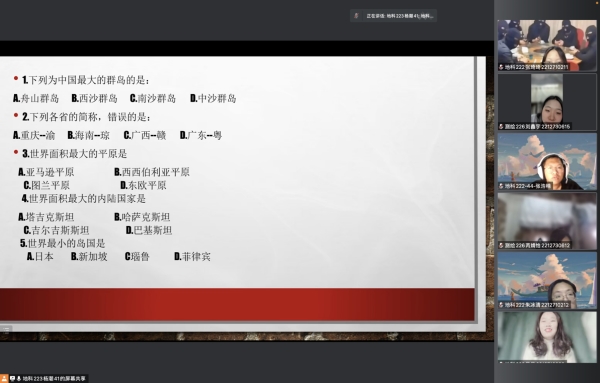This screenshot has width=600, height=383.
Task: Click the microphone icon on tile 2212710211
Action: 501,67
